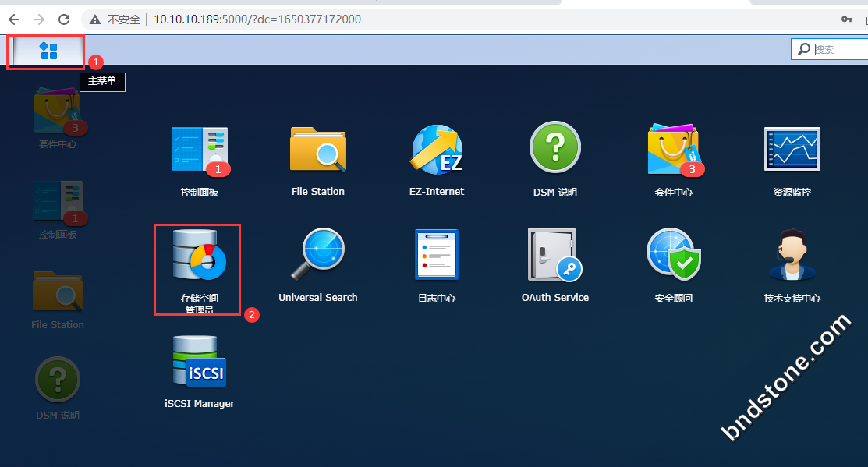The image size is (868, 467).
Task: Open Control Panel in main menu
Action: [x=200, y=150]
